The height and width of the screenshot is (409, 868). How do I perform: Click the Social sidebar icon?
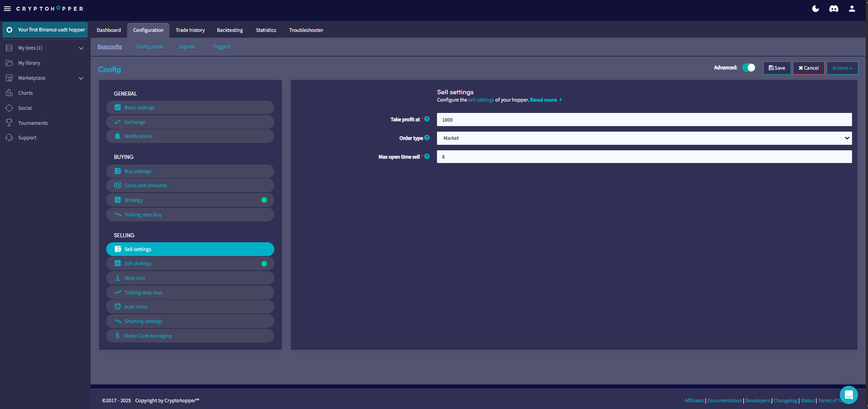9,108
